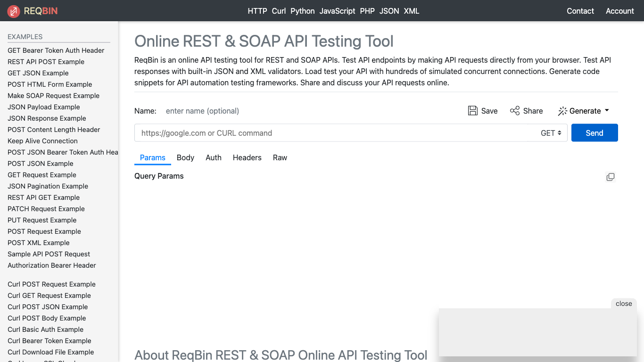
Task: Copy query params with the copy icon
Action: [x=611, y=177]
